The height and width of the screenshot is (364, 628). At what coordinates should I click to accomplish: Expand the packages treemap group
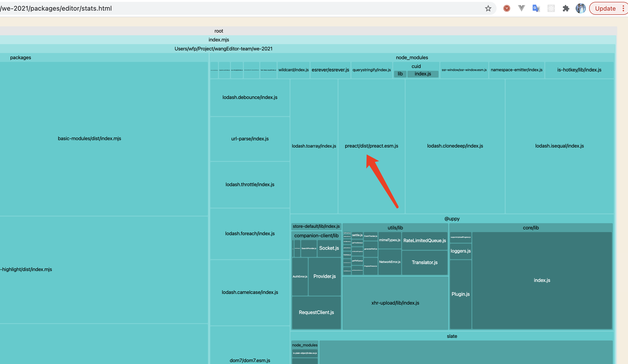point(20,58)
